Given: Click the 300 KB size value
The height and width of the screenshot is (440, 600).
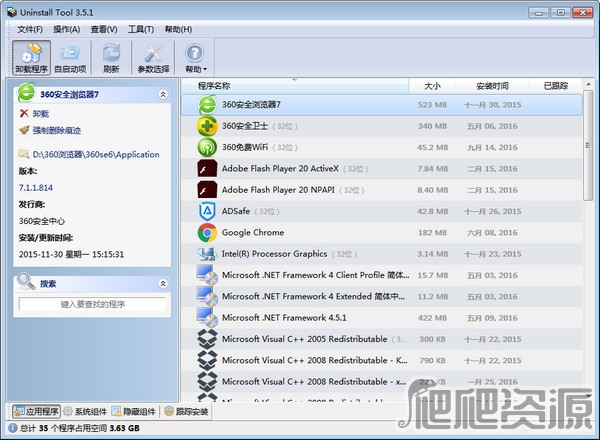Looking at the screenshot, I should click(432, 339).
